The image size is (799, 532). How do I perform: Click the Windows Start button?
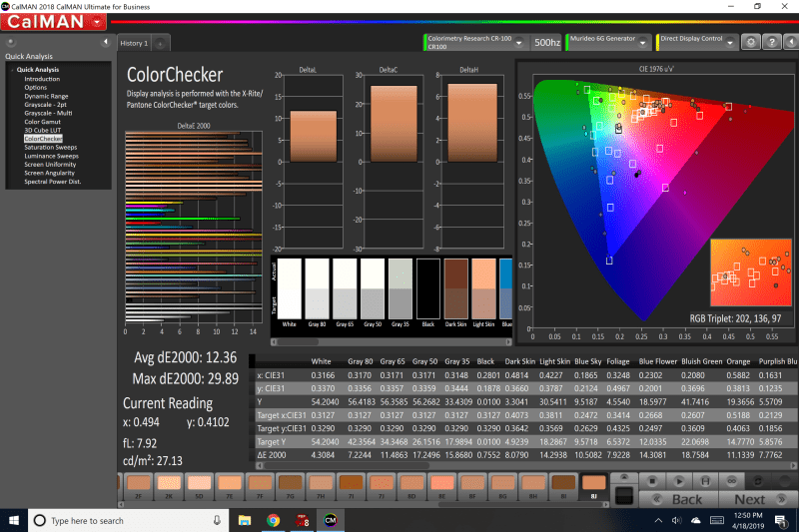pyautogui.click(x=14, y=520)
